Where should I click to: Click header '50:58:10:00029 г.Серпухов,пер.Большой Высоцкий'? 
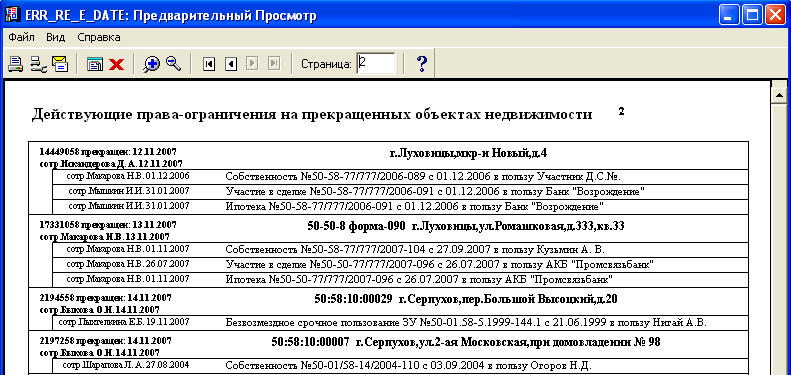point(465,299)
